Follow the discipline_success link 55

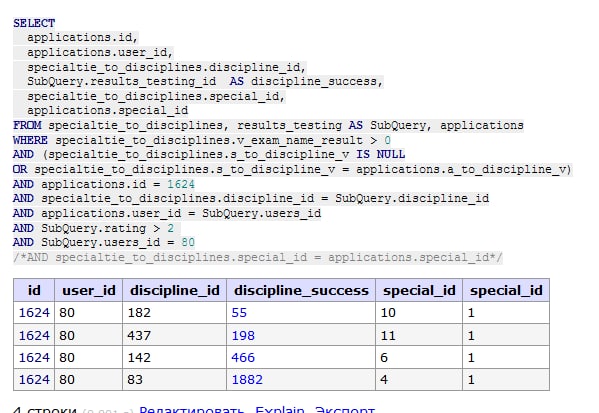click(x=239, y=313)
